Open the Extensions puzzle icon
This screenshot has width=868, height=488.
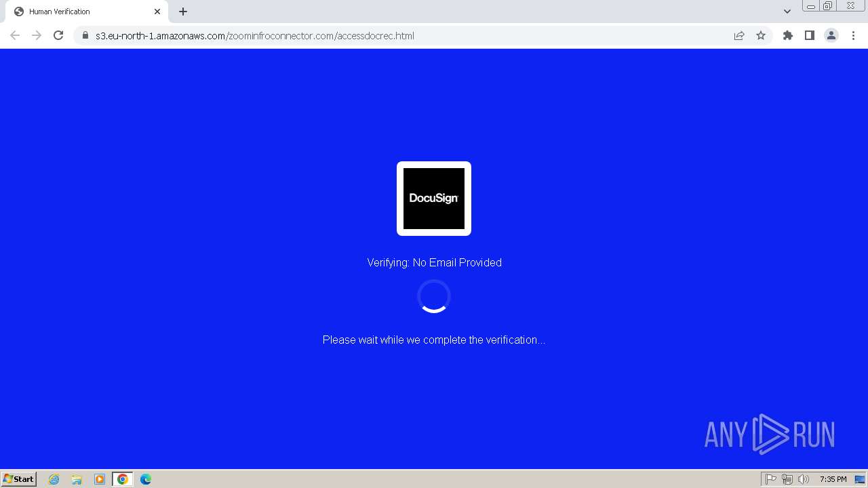pyautogui.click(x=787, y=35)
